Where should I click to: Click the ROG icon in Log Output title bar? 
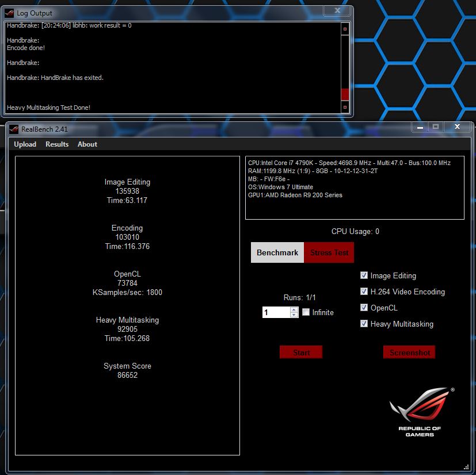pyautogui.click(x=9, y=13)
